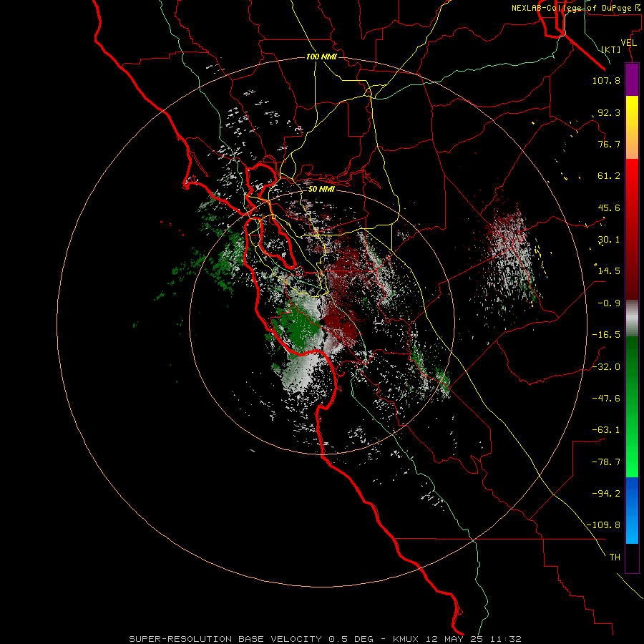The width and height of the screenshot is (644, 644).
Task: Click the 61.2 legend value
Action: [609, 176]
